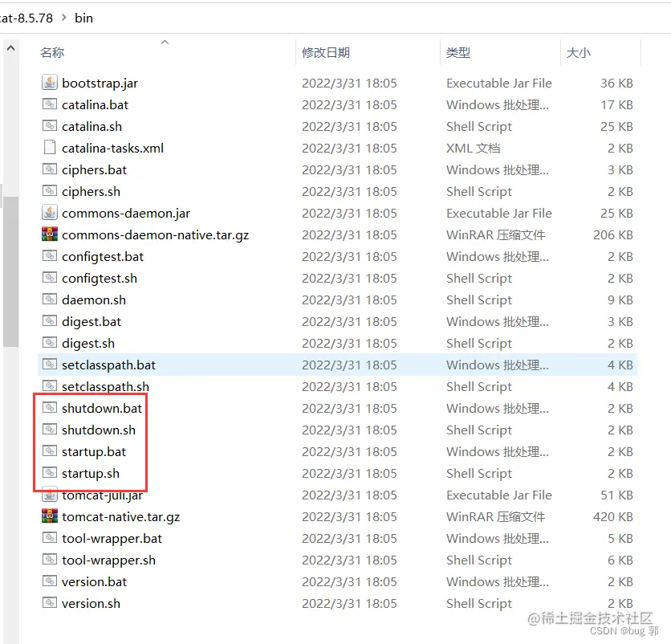Click the version.sh file icon
The width and height of the screenshot is (671, 644).
point(50,603)
